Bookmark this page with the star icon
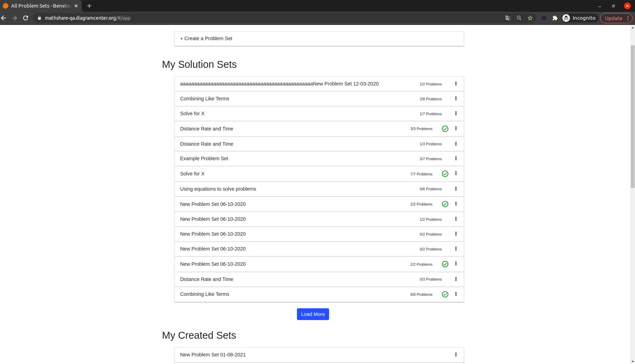The width and height of the screenshot is (635, 364). [530, 18]
